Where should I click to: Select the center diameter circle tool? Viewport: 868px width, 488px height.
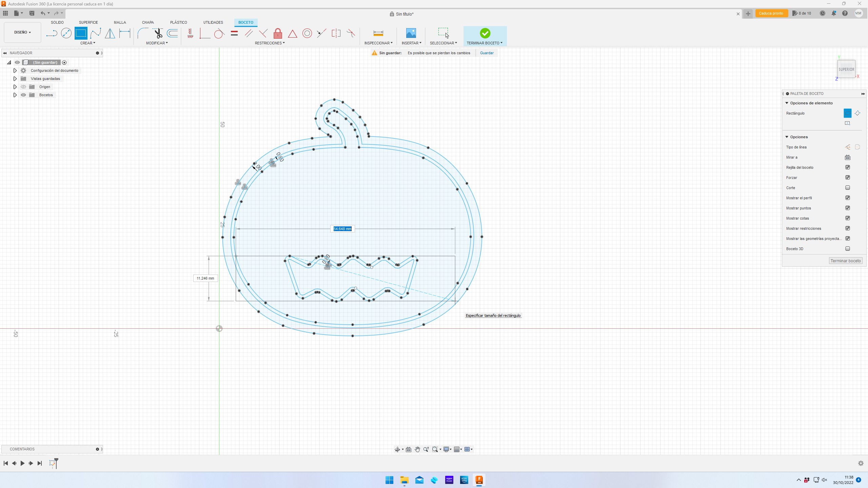[66, 33]
